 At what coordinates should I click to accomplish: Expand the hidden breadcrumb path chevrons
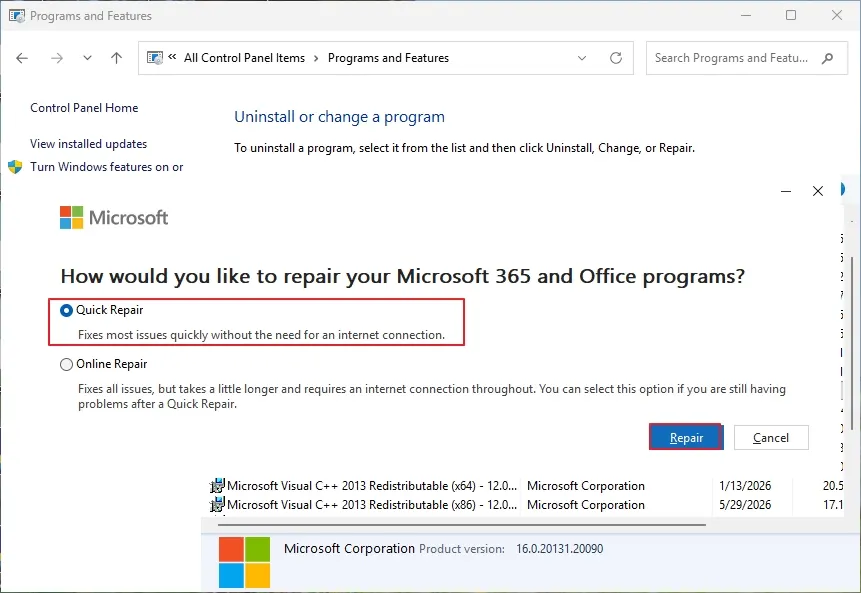click(172, 57)
